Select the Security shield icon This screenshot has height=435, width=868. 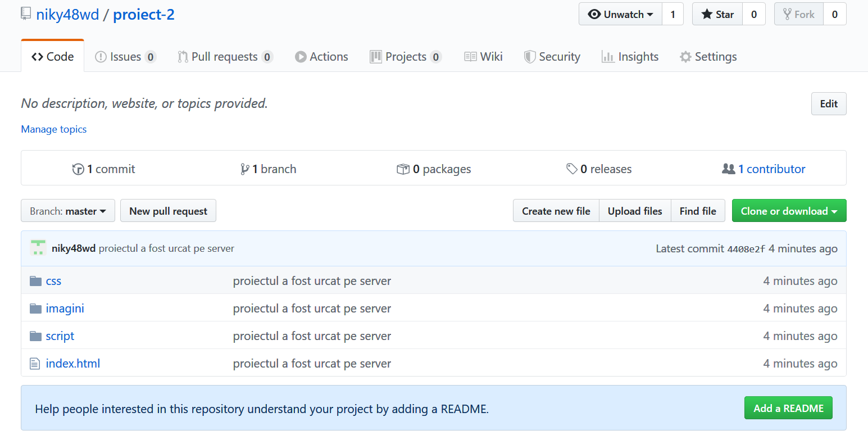point(529,56)
